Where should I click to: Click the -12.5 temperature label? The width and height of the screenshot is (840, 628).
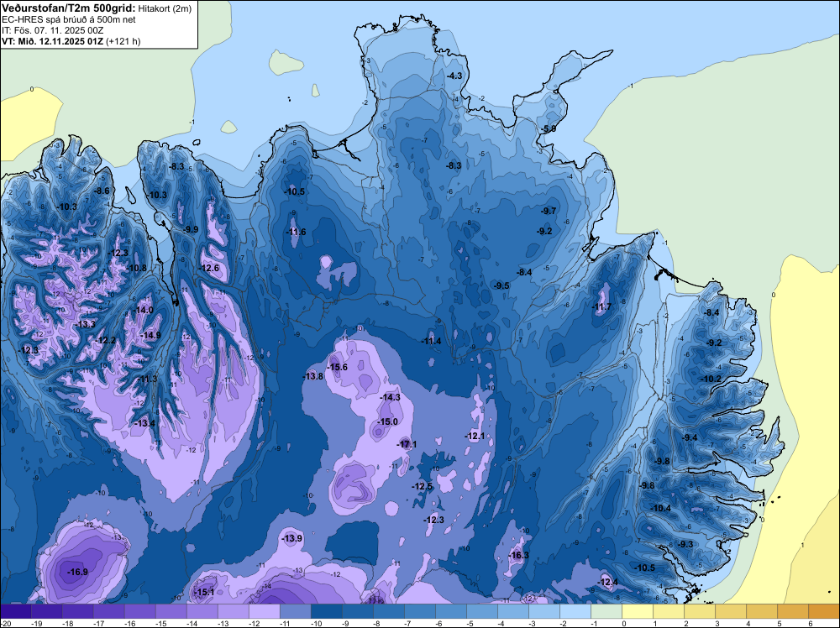pyautogui.click(x=423, y=487)
